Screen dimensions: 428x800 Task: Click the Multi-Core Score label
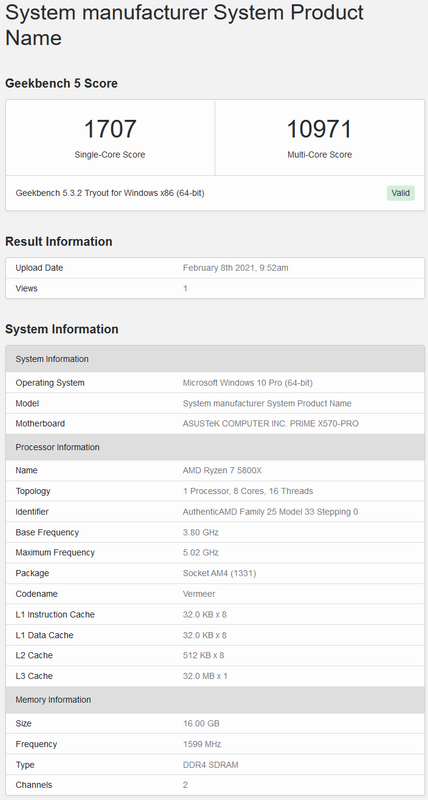[319, 155]
